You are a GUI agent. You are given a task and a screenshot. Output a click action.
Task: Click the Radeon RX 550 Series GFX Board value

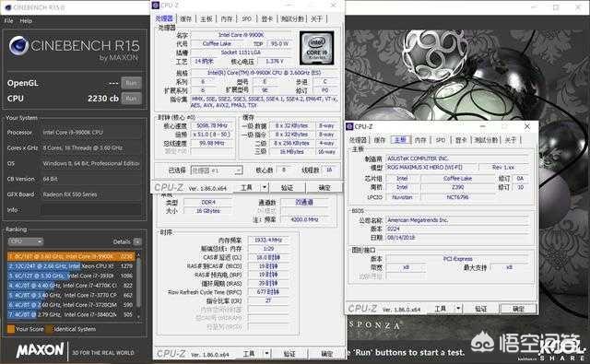[70, 194]
